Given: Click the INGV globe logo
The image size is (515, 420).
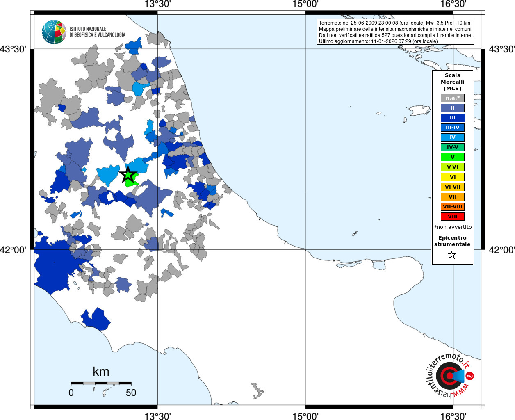Looking at the screenshot, I should click(54, 32).
